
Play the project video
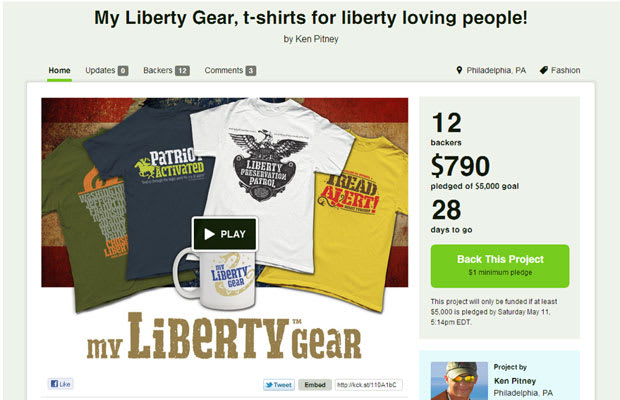point(225,234)
